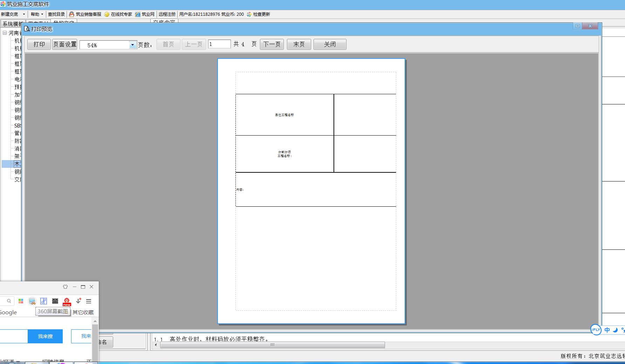
Task: Click the colorful four-square apps icon
Action: (x=21, y=301)
